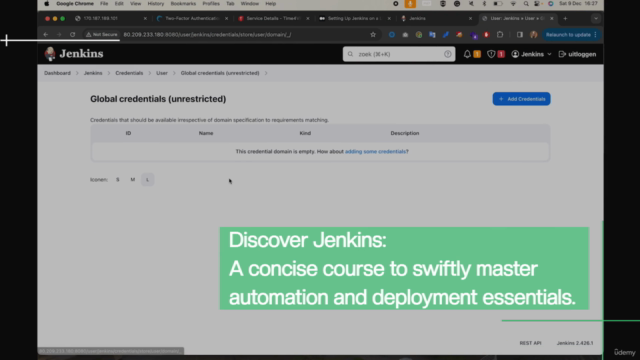Select small icon size S

pos(118,180)
